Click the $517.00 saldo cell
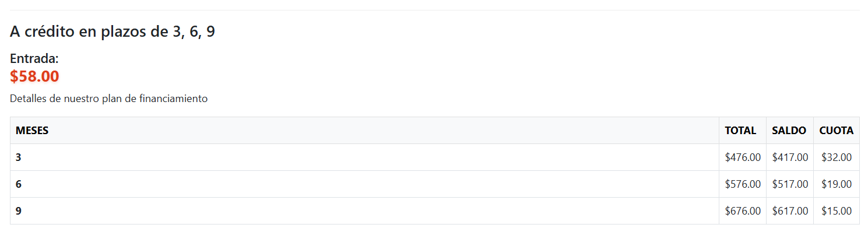The height and width of the screenshot is (235, 868). coord(790,184)
